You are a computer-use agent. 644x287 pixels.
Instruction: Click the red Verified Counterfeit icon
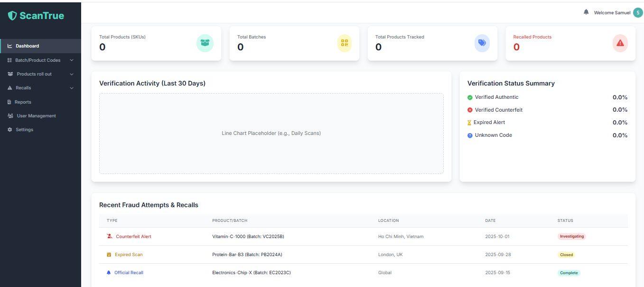470,110
